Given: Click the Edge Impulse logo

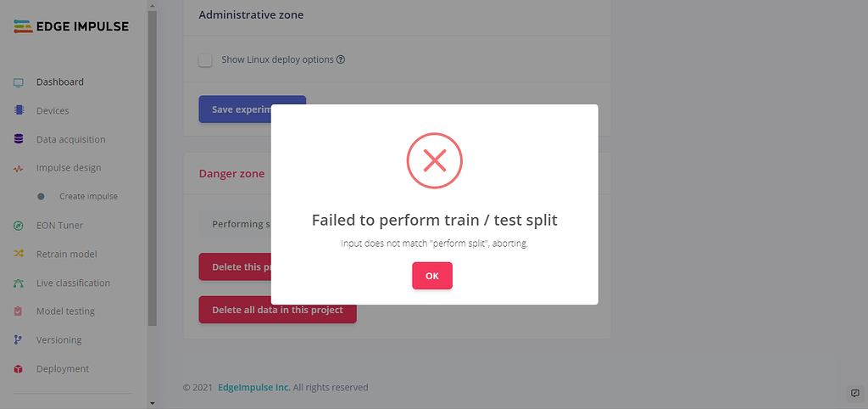Looking at the screenshot, I should click(x=71, y=26).
